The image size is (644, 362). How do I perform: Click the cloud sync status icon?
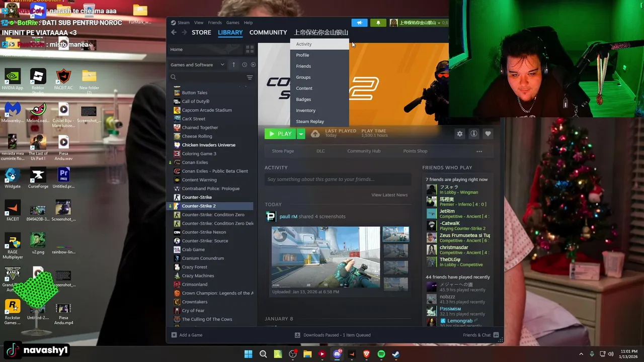click(x=315, y=134)
